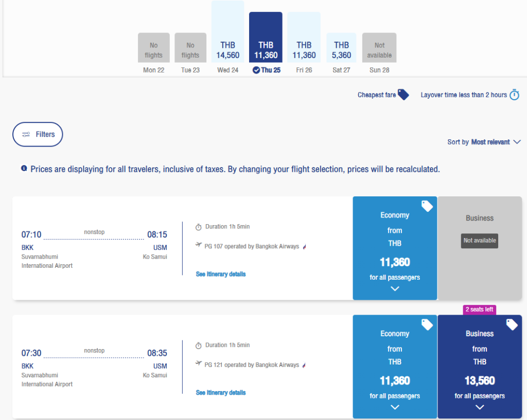Click Duration 1h 5min on PG 107 row
Screen dimensions: 527x420
(227, 227)
